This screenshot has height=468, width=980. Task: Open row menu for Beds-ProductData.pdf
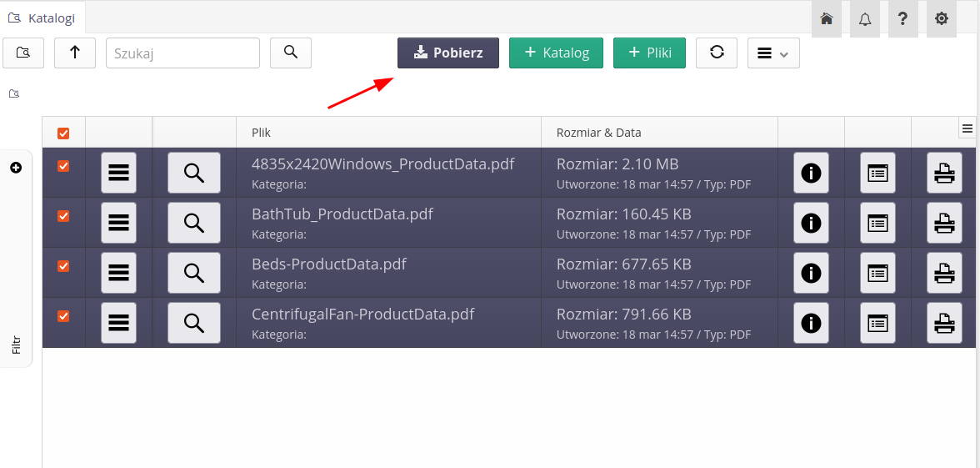[118, 273]
